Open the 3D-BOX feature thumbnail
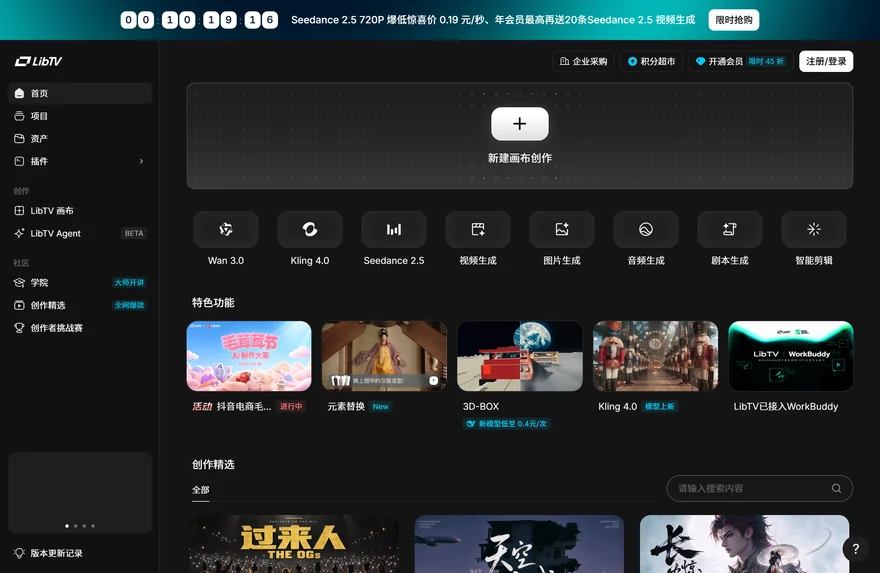 (x=520, y=356)
